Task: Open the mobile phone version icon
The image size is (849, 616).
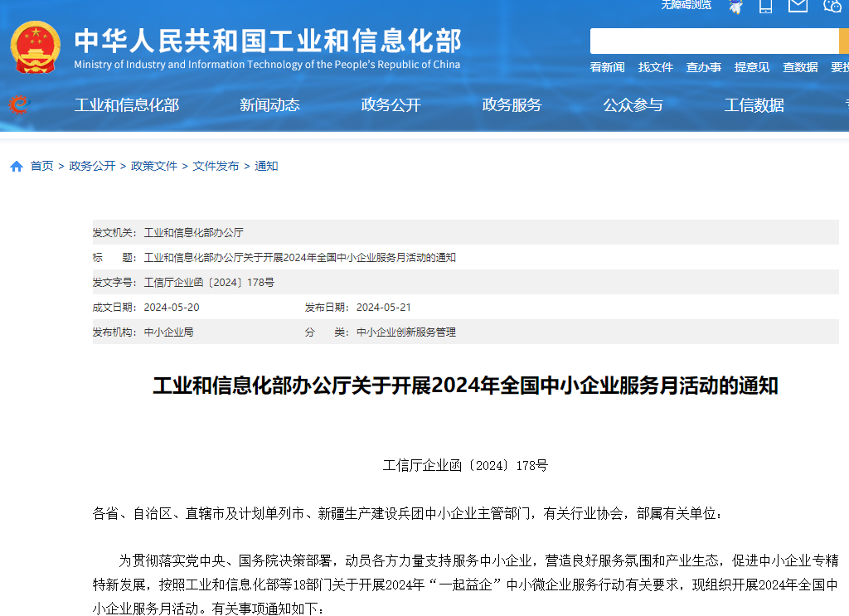Action: (765, 7)
